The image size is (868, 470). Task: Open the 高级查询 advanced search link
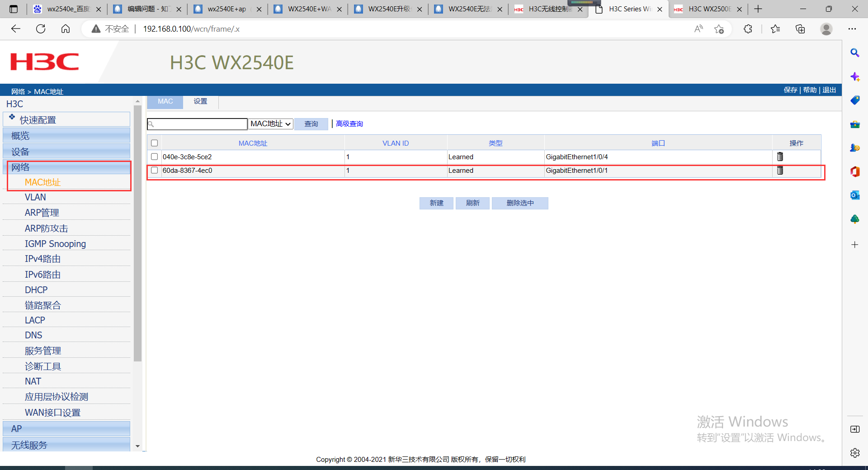click(x=349, y=124)
